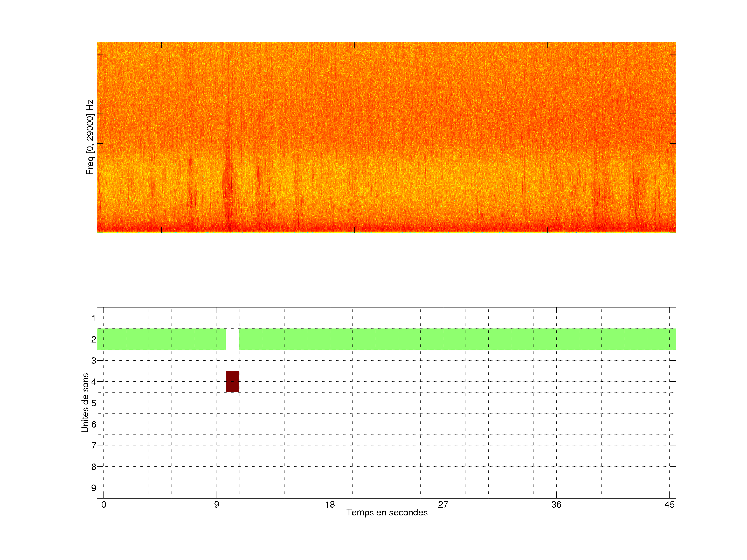Click y-axis label 7 of sound units
Image resolution: width=747 pixels, height=560 pixels.
[x=94, y=446]
